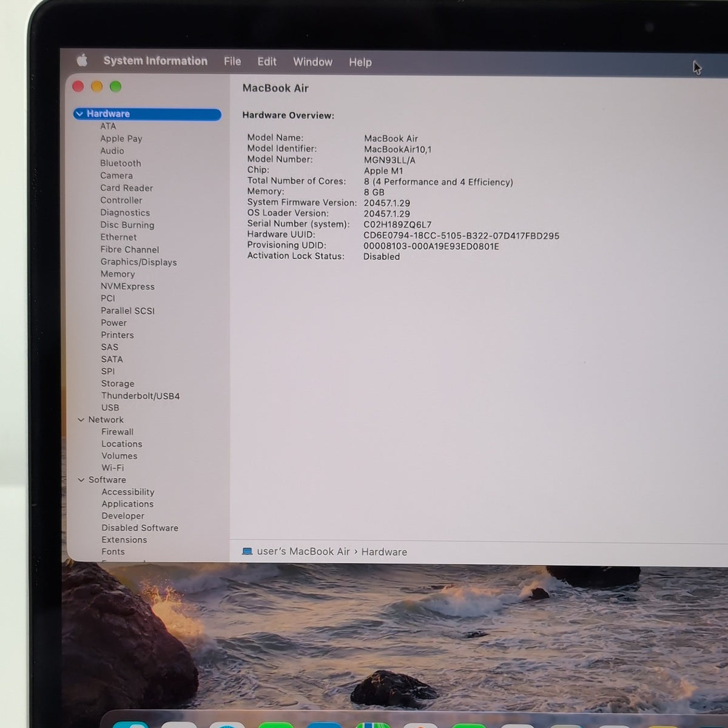Select NVMExpress in the sidebar
This screenshot has width=728, height=728.
(x=128, y=286)
